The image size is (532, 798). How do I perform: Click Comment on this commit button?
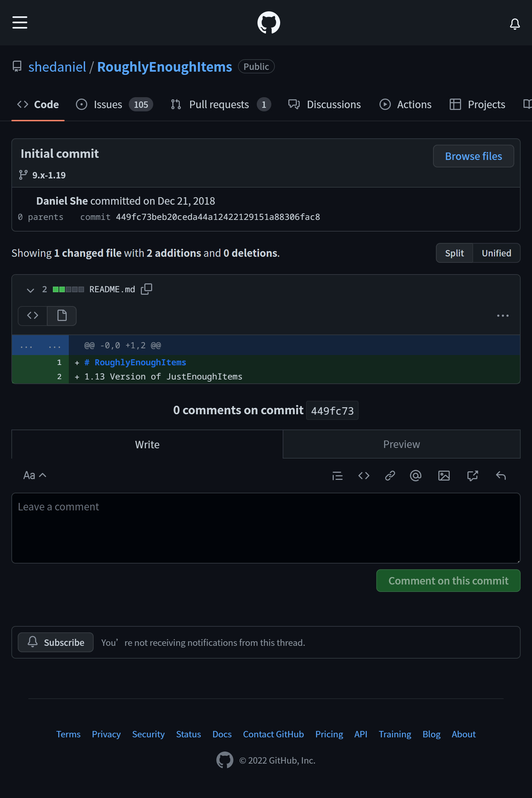click(x=448, y=581)
